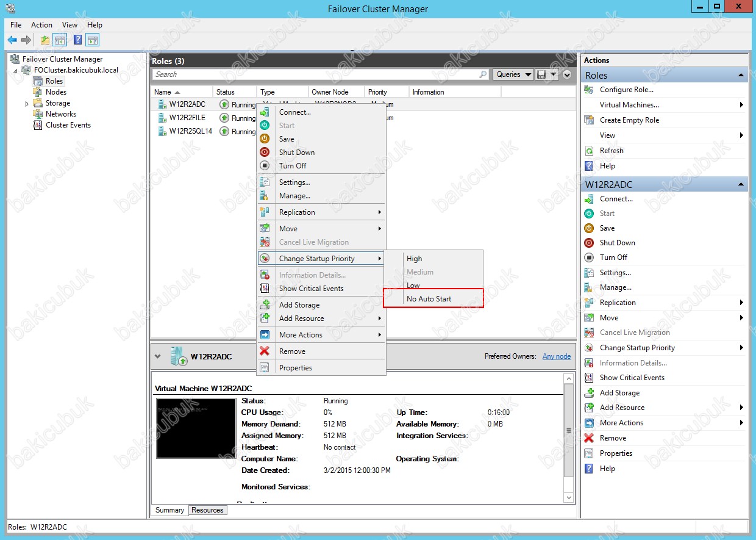This screenshot has width=756, height=540.
Task: Click the Up One Level folder toolbar icon
Action: (45, 40)
